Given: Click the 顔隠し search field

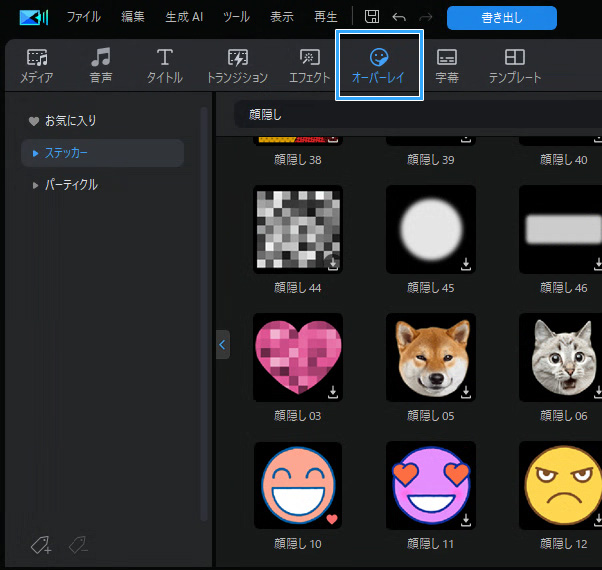Looking at the screenshot, I should (x=418, y=114).
